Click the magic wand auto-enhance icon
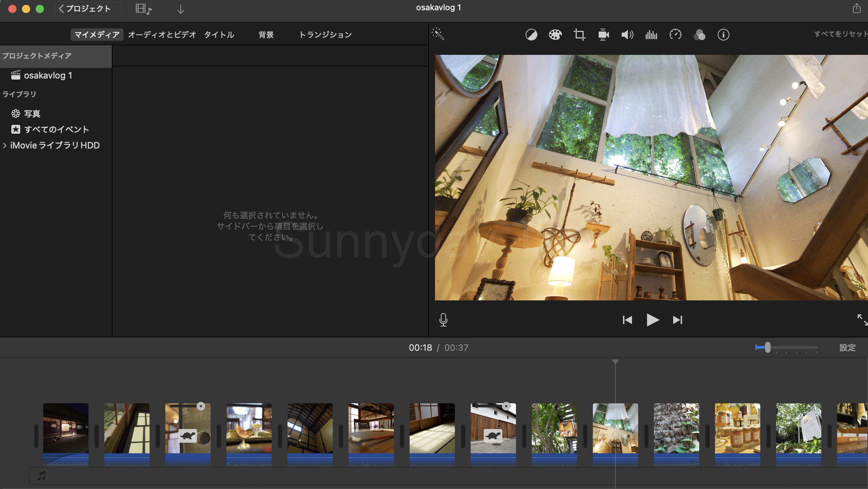Viewport: 868px width, 489px height. pos(438,34)
